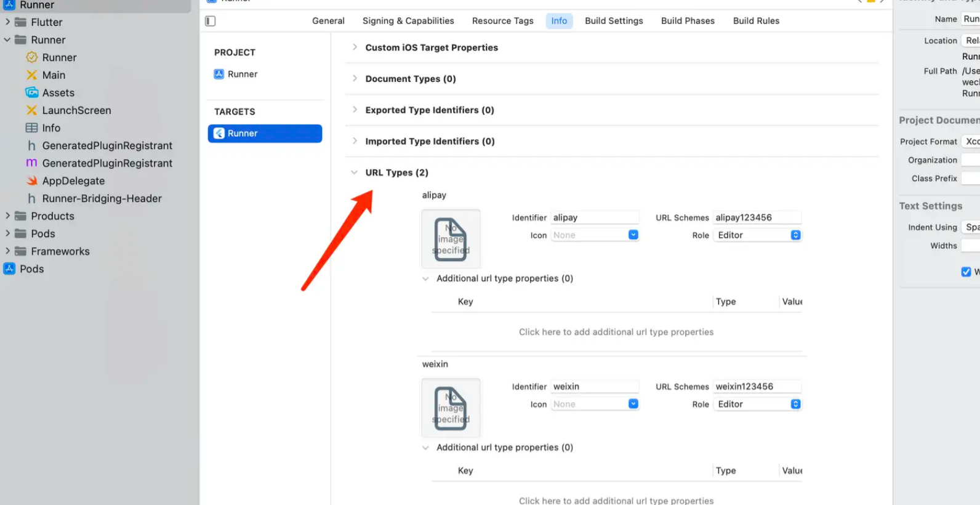Edit the weixin Identifier field
The image size is (980, 505).
595,387
